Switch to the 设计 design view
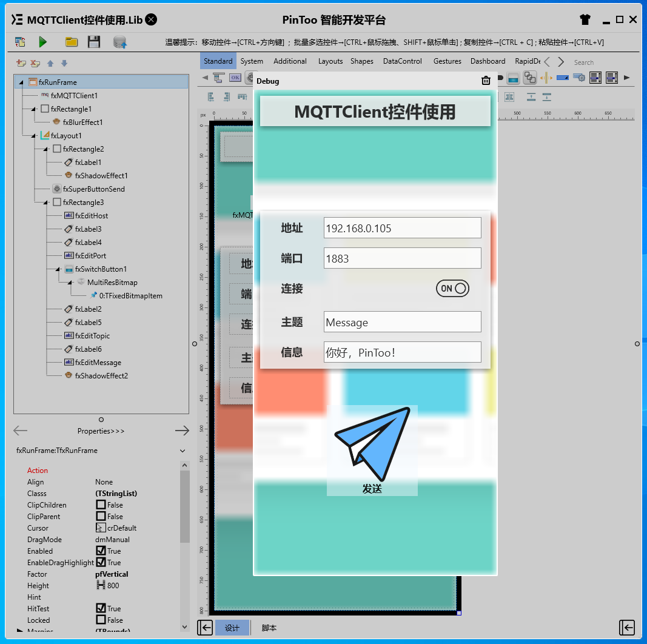 pos(232,628)
